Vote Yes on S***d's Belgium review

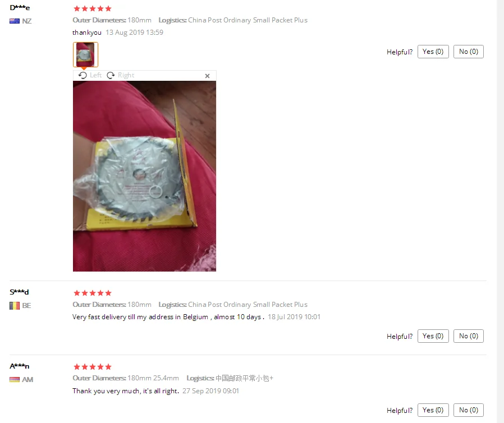pos(433,336)
